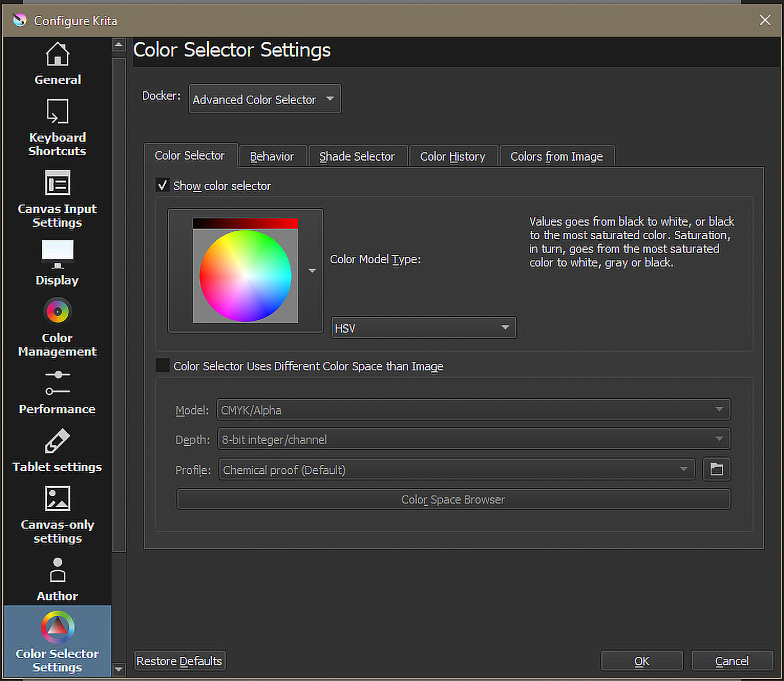Switch to the Color History tab
Image resolution: width=784 pixels, height=681 pixels.
(453, 156)
